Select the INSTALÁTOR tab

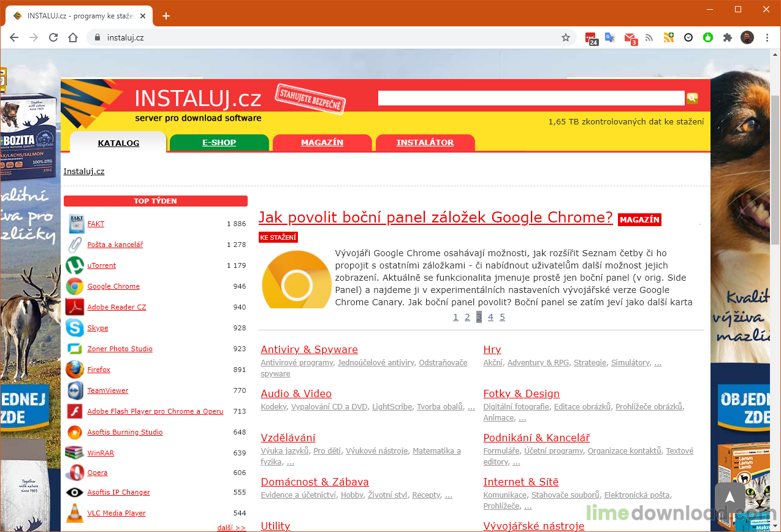[425, 143]
